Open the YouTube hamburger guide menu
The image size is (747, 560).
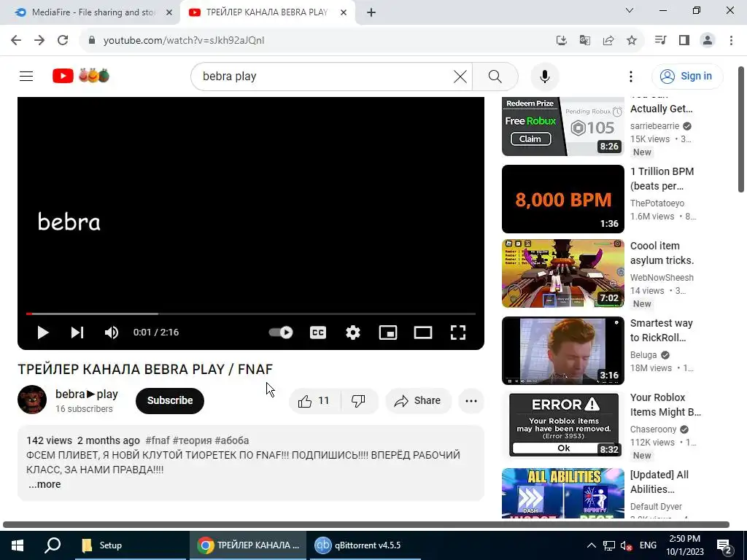(26, 76)
